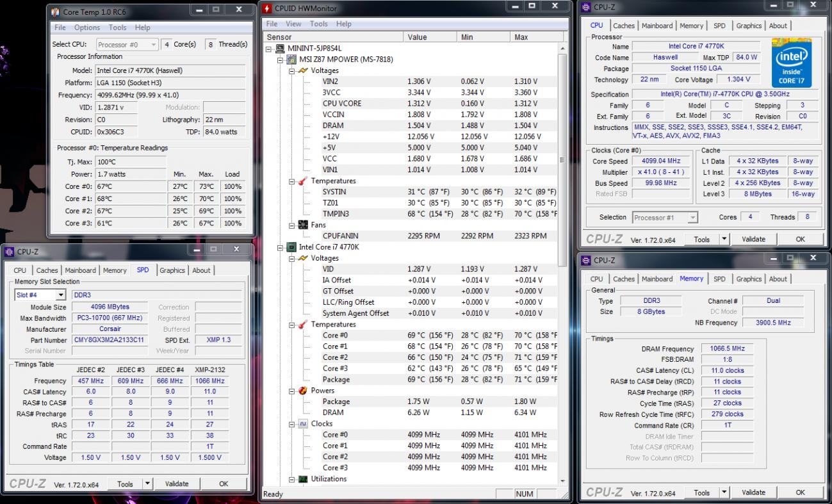832x504 pixels.
Task: Click the MSI Z87 MPOWER motherboard icon
Action: [291, 60]
